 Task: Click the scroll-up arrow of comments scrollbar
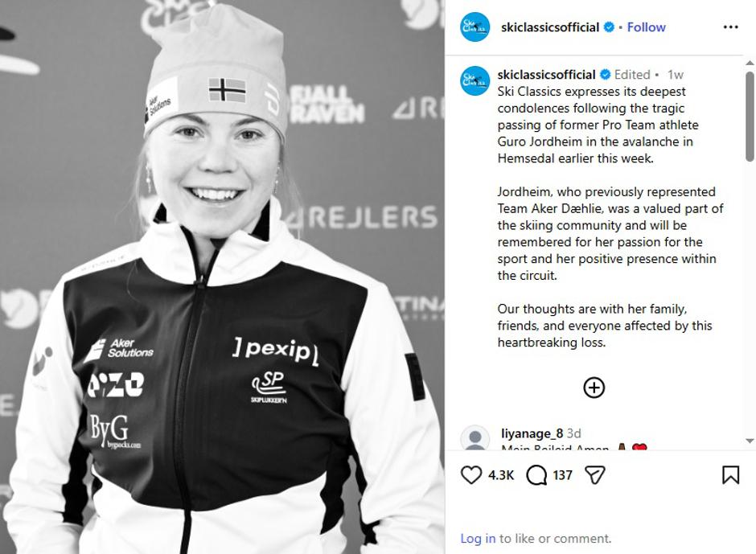pyautogui.click(x=750, y=63)
